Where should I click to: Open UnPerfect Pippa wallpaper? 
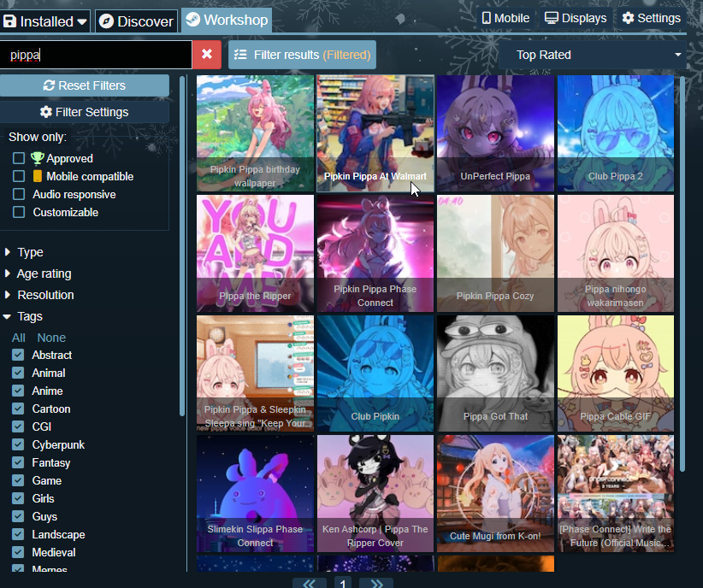495,133
